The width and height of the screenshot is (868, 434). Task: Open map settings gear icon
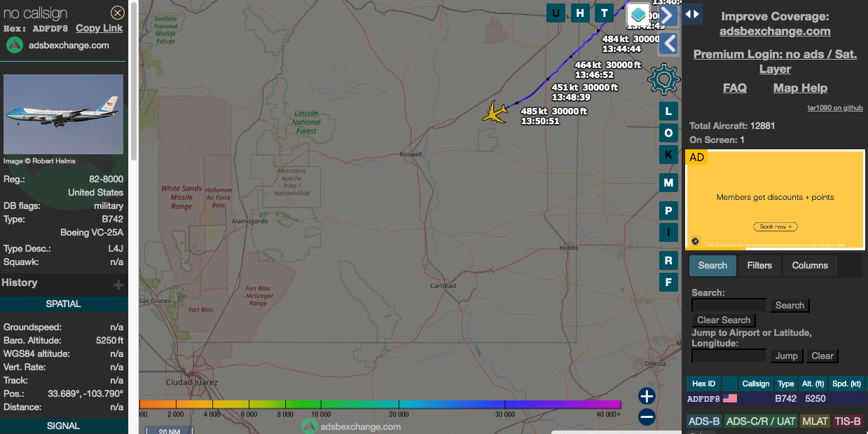pyautogui.click(x=663, y=79)
